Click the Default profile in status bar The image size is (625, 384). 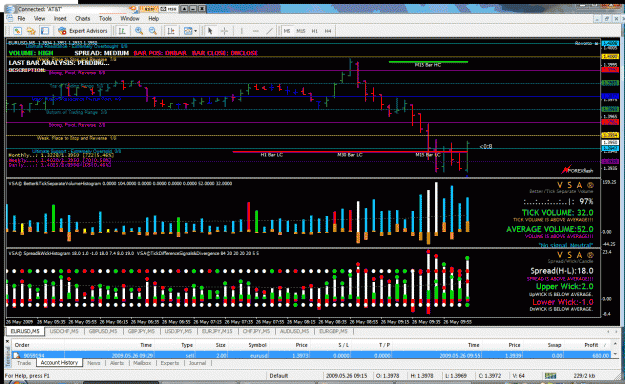point(279,376)
